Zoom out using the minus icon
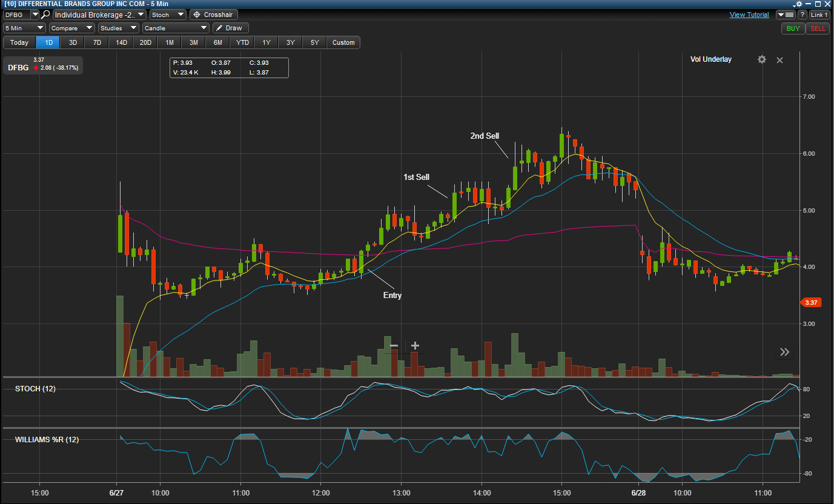Screen dimensions: 834x504 [394, 345]
